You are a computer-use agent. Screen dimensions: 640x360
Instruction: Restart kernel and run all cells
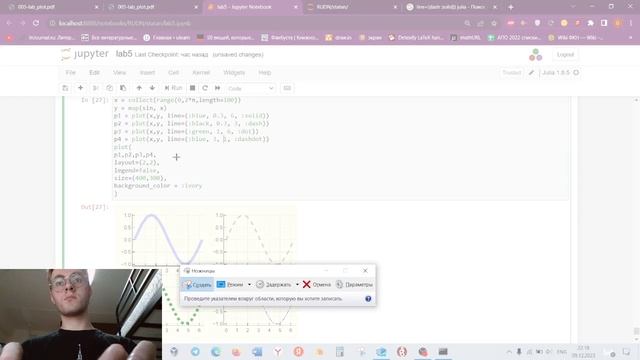pos(218,88)
